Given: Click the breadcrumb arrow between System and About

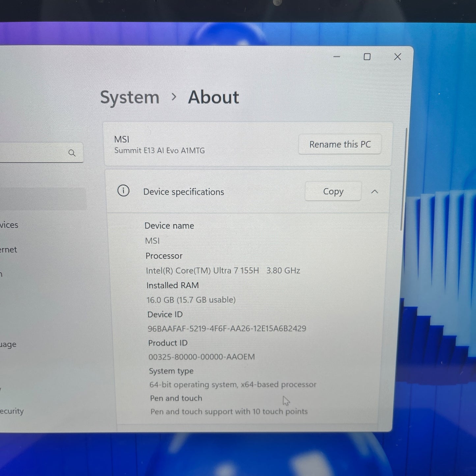Looking at the screenshot, I should click(174, 97).
